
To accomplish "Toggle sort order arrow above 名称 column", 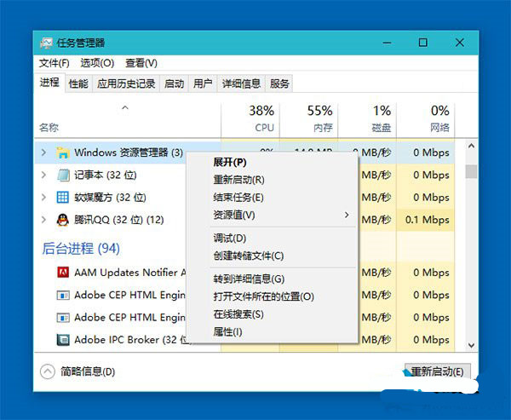I will coord(125,107).
